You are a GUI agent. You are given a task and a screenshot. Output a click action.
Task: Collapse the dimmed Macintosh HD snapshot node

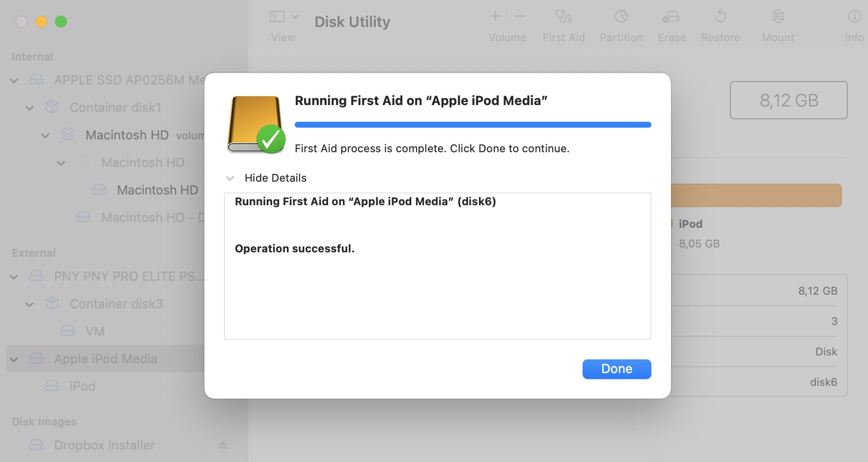tap(61, 163)
